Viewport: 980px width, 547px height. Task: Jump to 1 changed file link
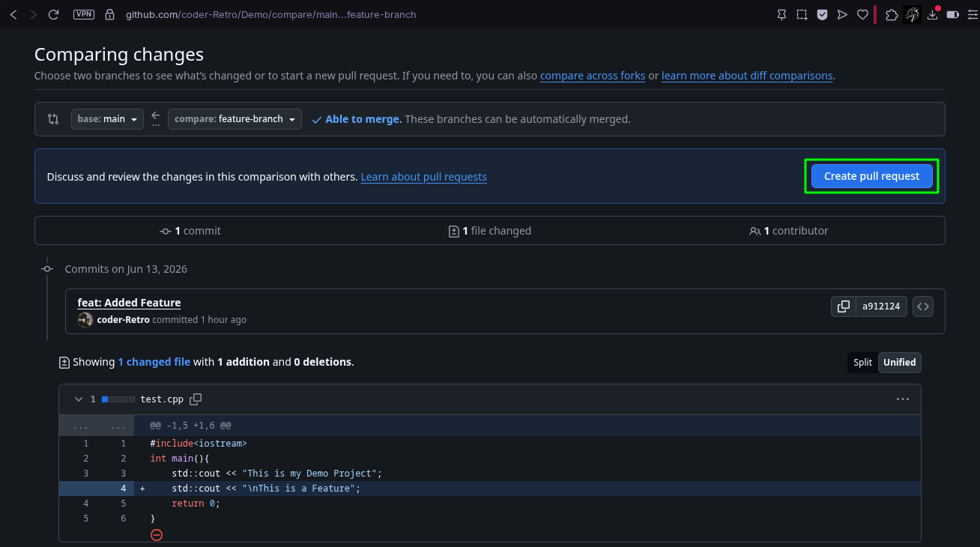[x=154, y=362]
